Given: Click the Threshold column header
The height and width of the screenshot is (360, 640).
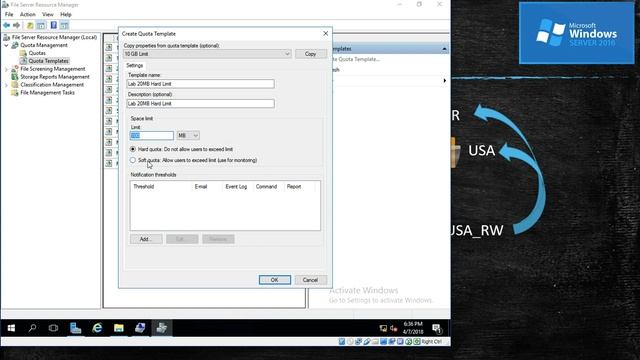Looking at the screenshot, I should [144, 187].
